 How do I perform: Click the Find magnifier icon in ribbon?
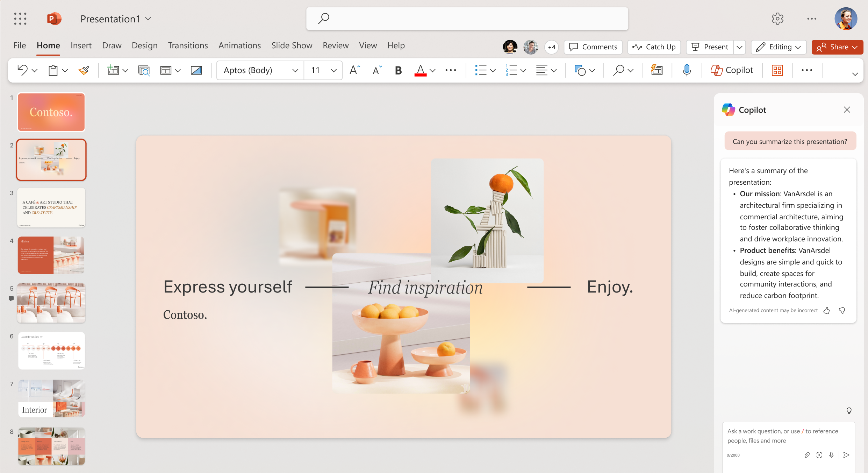click(x=618, y=70)
